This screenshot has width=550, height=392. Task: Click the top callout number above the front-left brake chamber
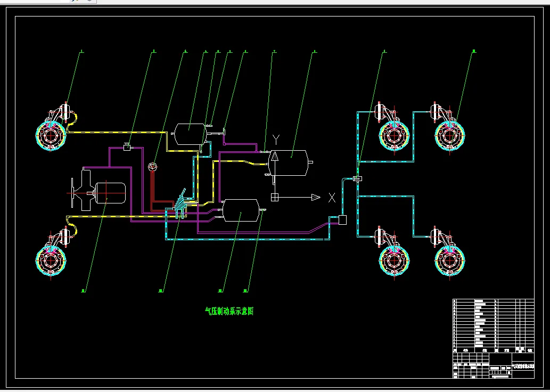(82, 52)
